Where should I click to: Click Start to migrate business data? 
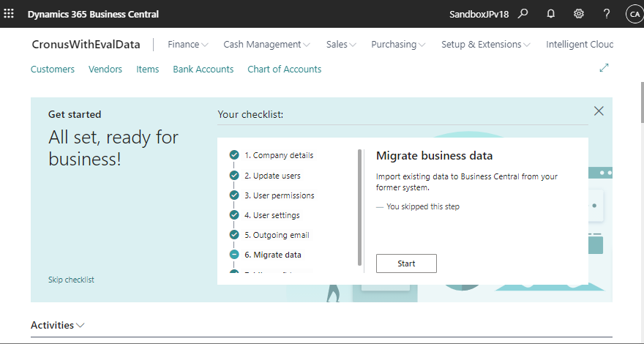[406, 263]
